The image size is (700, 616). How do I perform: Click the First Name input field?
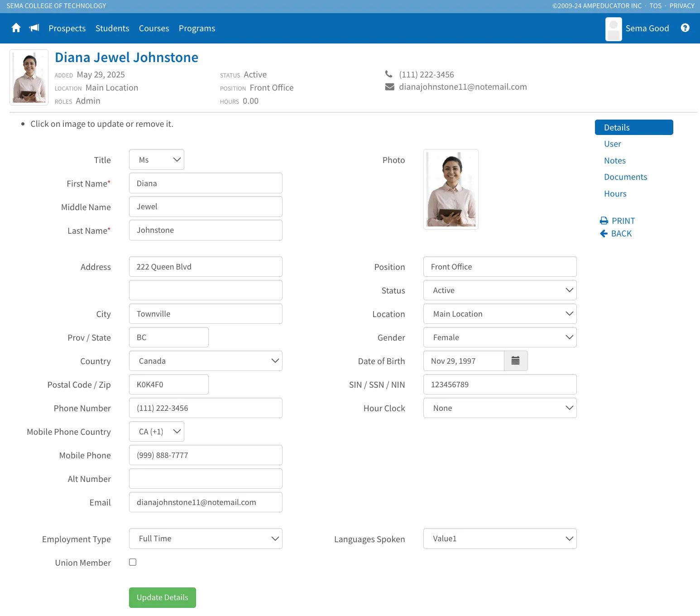coord(206,183)
